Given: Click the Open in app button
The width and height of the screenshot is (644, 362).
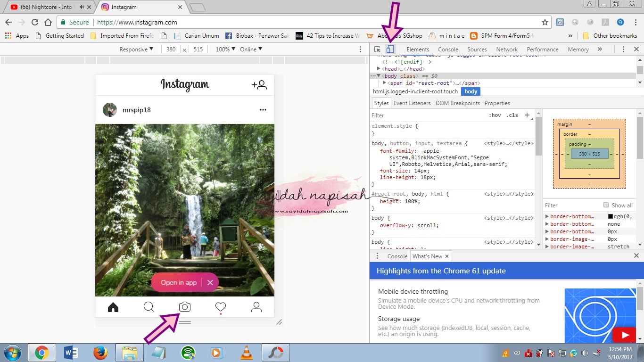Looking at the screenshot, I should [x=179, y=282].
